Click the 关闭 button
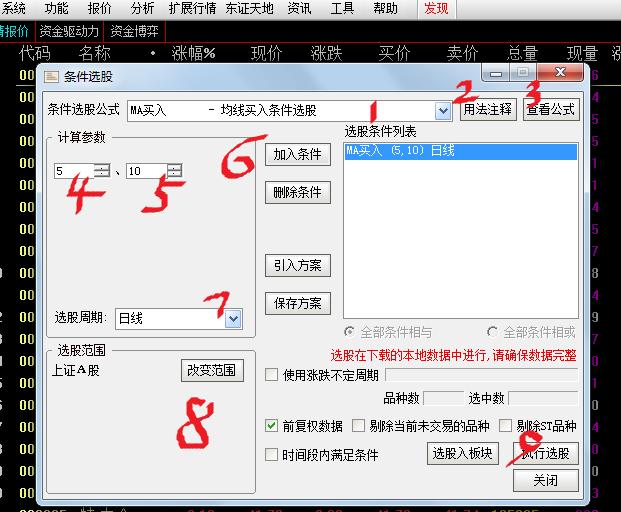The width and height of the screenshot is (621, 512). (x=546, y=481)
